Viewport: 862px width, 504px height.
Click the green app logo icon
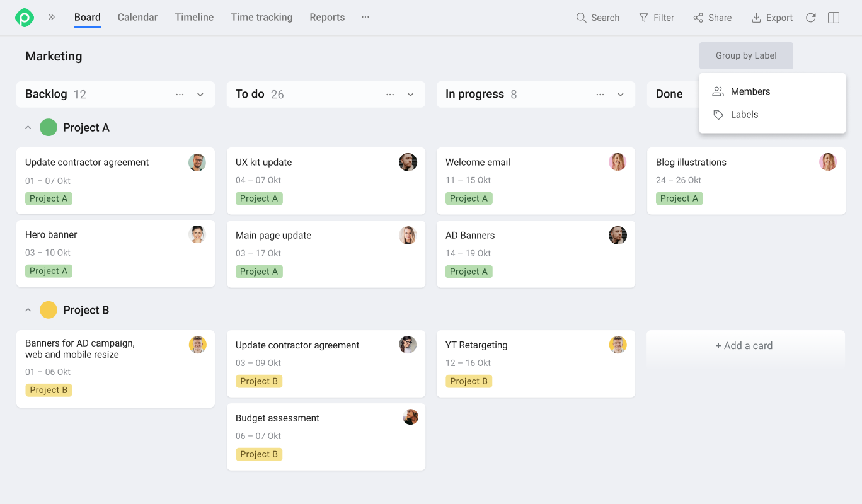pos(25,18)
